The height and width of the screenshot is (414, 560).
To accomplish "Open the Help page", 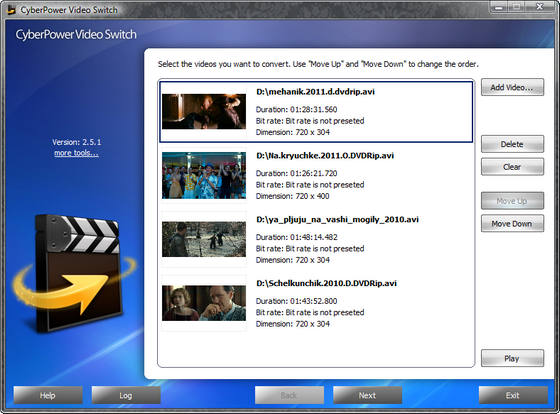I will pos(48,395).
